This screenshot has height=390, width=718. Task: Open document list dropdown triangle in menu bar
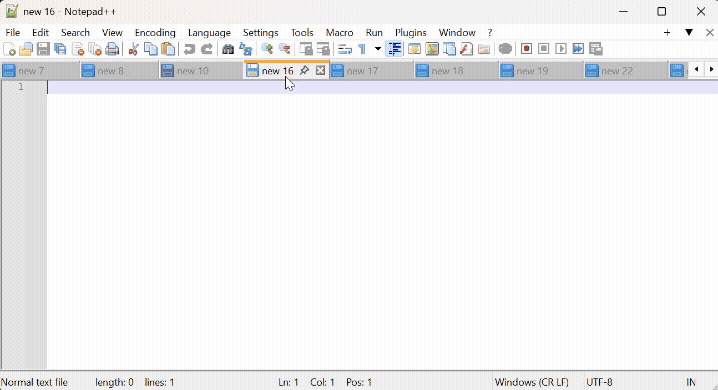tap(689, 32)
